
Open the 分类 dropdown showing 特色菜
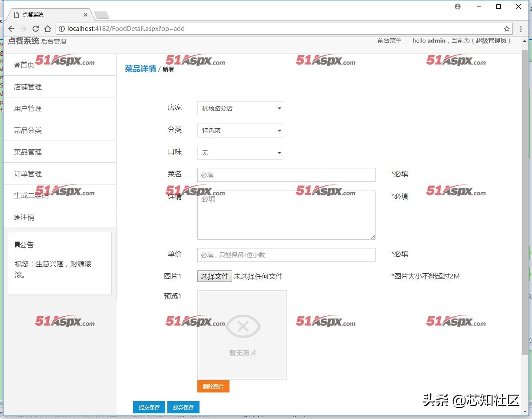pyautogui.click(x=240, y=131)
